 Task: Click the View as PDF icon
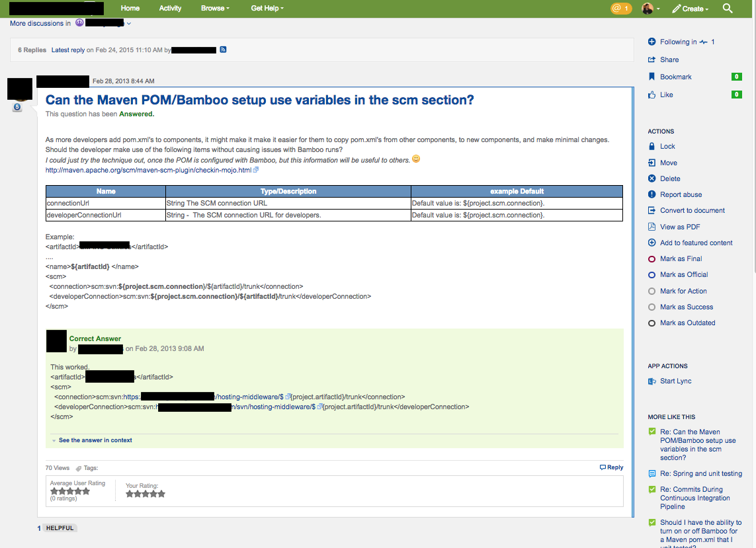[x=652, y=227]
